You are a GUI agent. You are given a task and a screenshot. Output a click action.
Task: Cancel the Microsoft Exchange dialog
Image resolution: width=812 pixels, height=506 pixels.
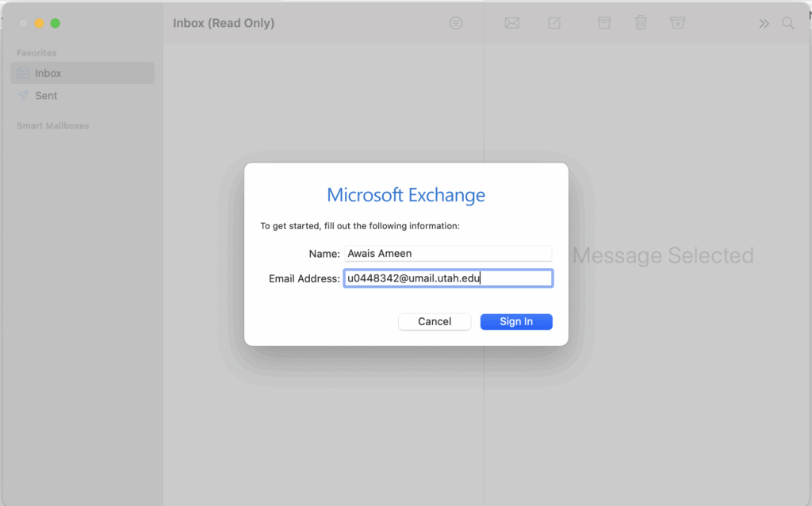[435, 322]
